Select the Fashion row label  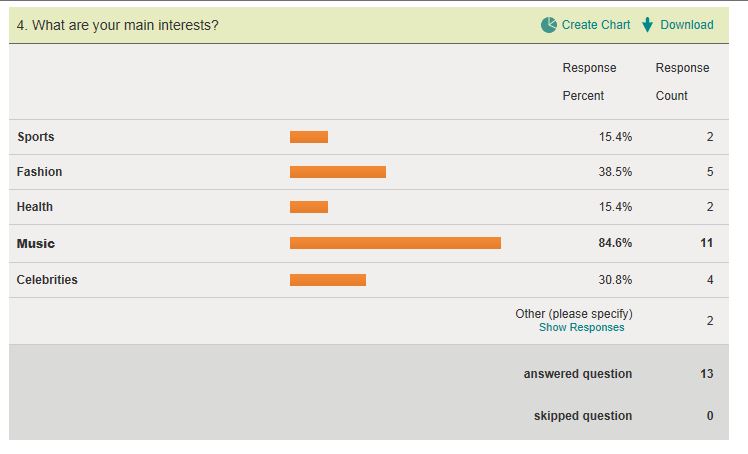tap(39, 172)
